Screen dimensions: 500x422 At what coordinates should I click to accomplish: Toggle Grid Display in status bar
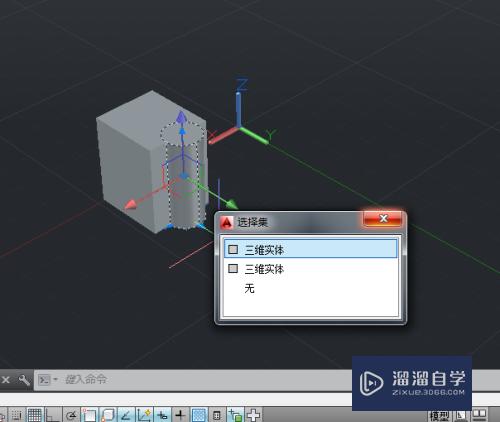(x=34, y=415)
